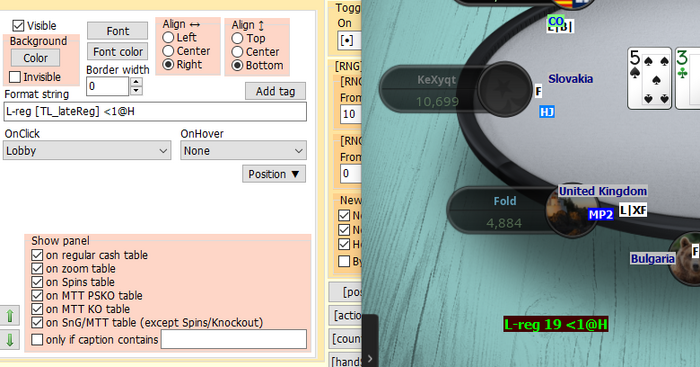Click the United Kingdom country label
Viewport: 700px width, 367px height.
point(603,191)
